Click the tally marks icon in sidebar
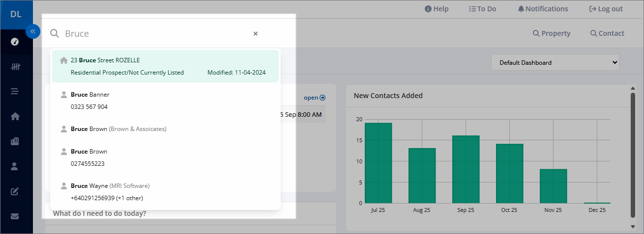Viewport: 644px width, 234px height. pos(15,67)
